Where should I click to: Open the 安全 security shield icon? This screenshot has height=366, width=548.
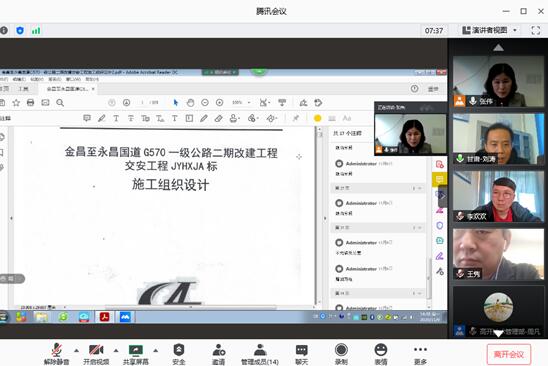click(179, 354)
